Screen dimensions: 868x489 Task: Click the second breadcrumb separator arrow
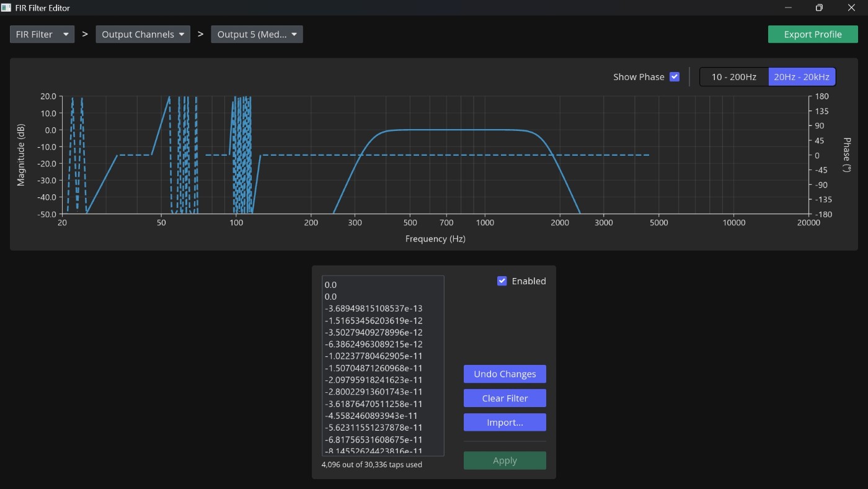(200, 34)
